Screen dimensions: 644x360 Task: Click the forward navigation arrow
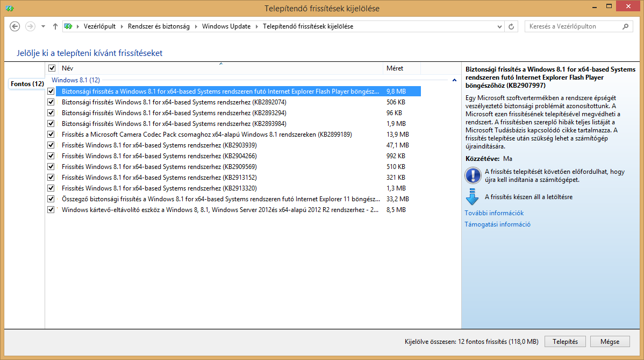coord(30,26)
